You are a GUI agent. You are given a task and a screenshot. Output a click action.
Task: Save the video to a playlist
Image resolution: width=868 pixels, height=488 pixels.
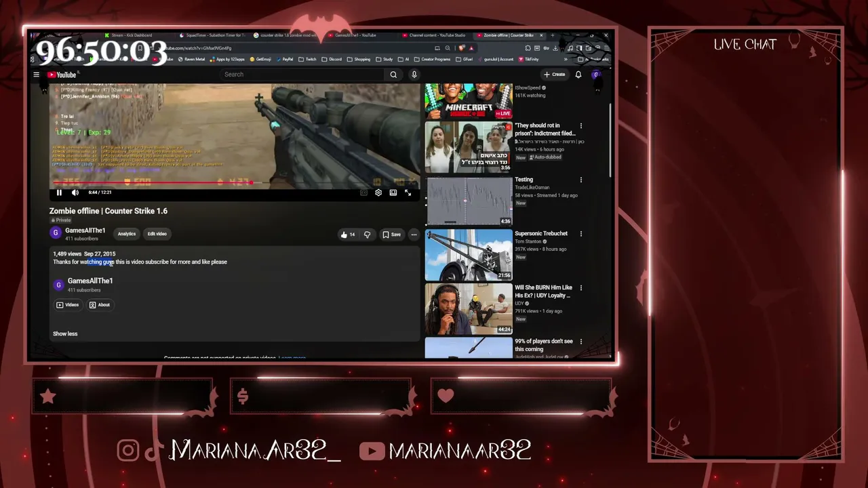click(392, 235)
